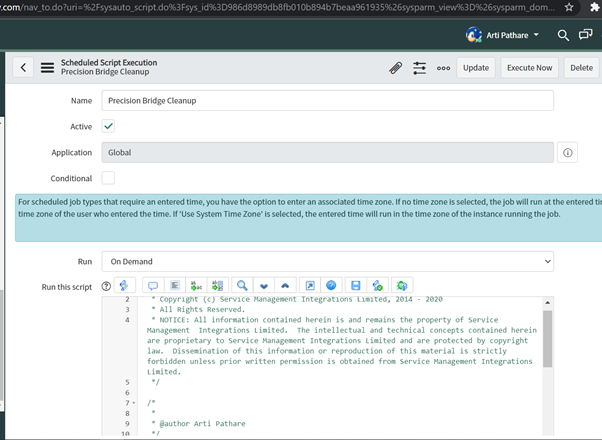Open global search magnifier in banner
Image resolution: width=602 pixels, height=440 pixels.
pos(563,35)
